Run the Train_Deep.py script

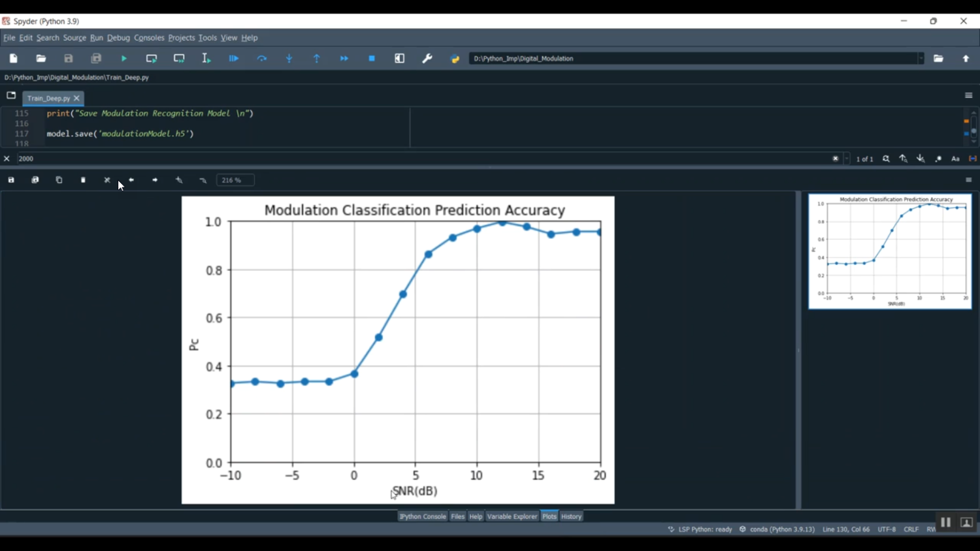coord(123,58)
